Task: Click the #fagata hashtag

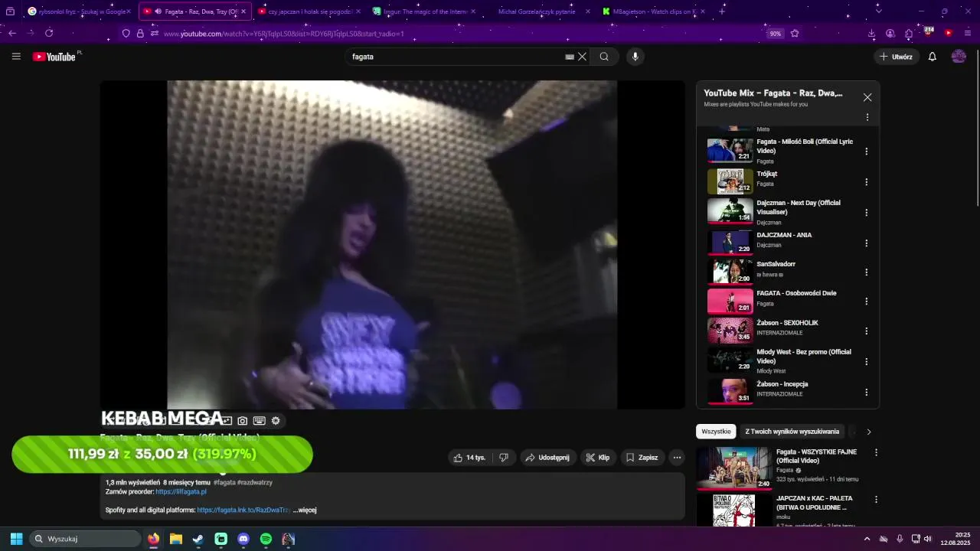Action: coord(224,483)
